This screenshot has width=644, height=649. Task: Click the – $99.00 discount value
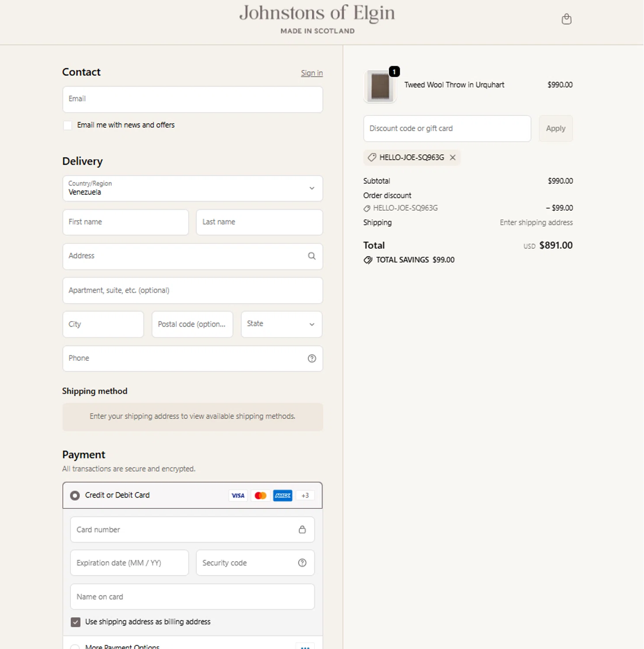[559, 208]
